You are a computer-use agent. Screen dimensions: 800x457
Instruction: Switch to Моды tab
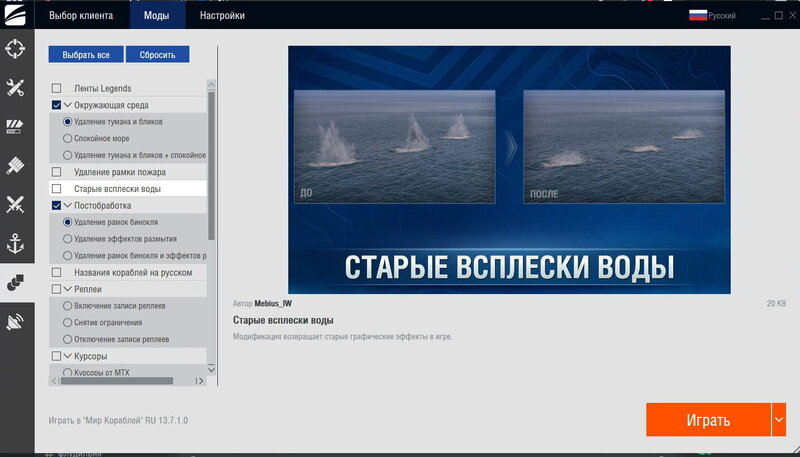point(157,15)
